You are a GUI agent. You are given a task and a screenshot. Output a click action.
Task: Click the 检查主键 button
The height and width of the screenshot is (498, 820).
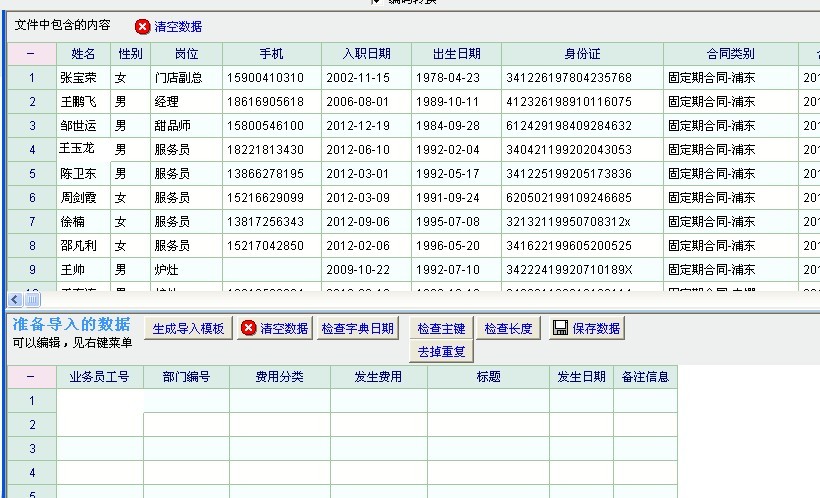[441, 328]
